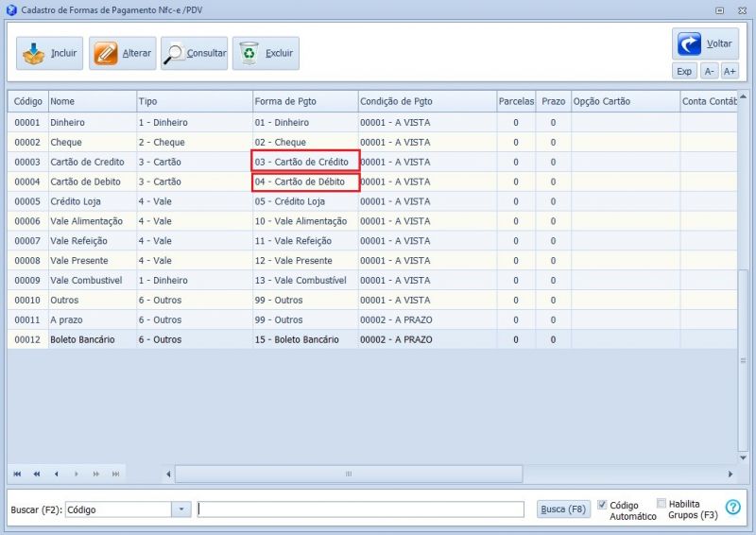The width and height of the screenshot is (756, 535).
Task: Enable the Habilita Grupos (F3) checkbox
Action: [661, 505]
